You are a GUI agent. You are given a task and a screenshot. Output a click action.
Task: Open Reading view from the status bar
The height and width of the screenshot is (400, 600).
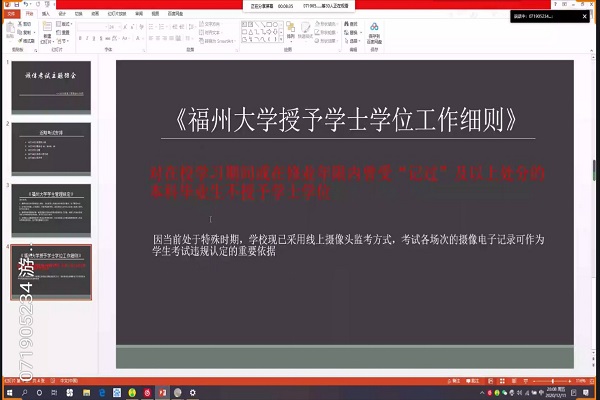pyautogui.click(x=514, y=381)
